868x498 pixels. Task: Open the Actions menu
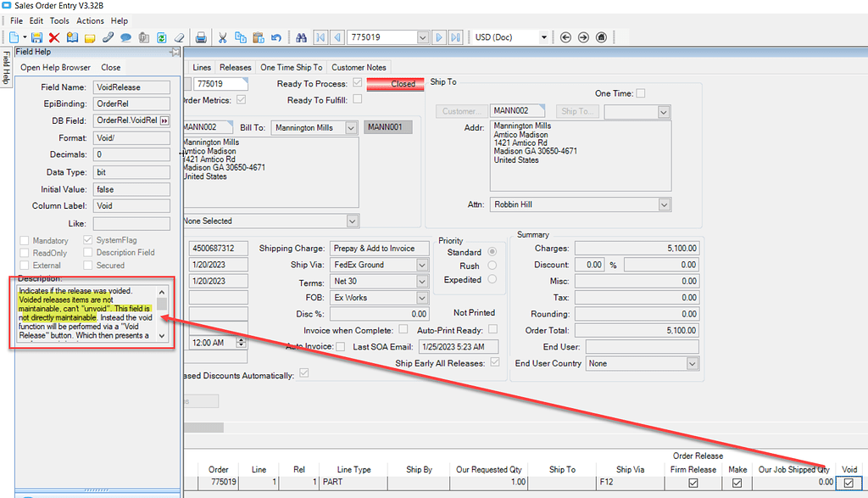(x=90, y=20)
